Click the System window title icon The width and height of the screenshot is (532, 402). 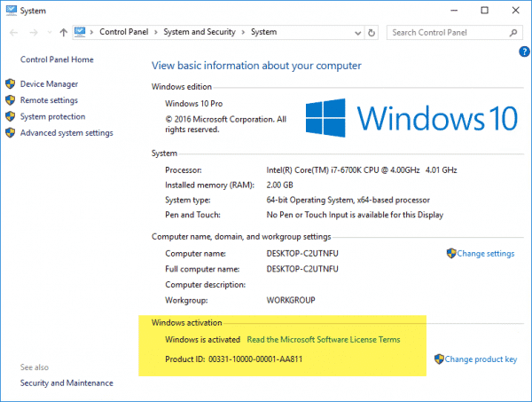click(x=12, y=10)
